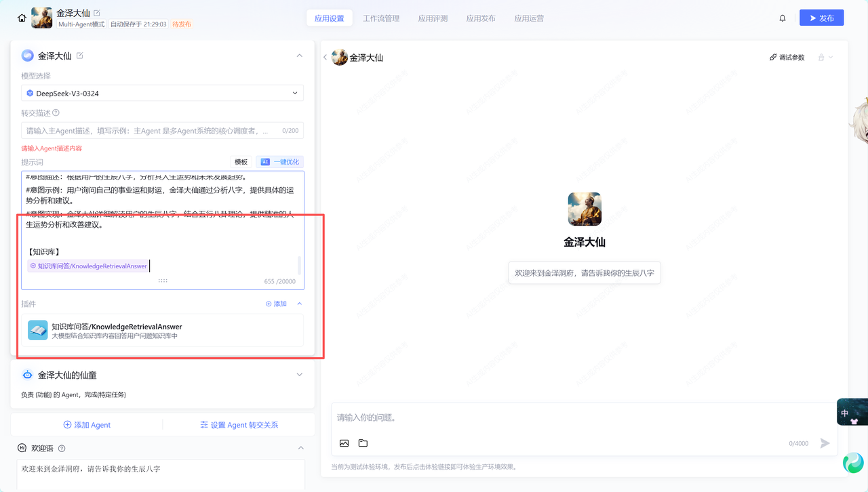Click help icon beside 转交描述

pyautogui.click(x=56, y=113)
